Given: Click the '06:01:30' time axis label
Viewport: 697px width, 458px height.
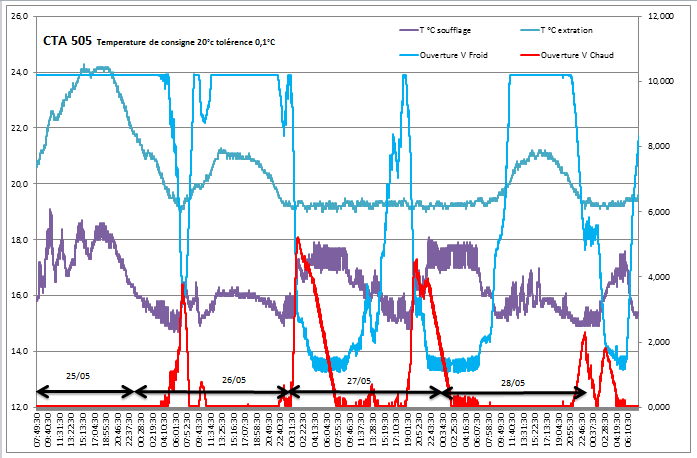Looking at the screenshot, I should pyautogui.click(x=176, y=430).
